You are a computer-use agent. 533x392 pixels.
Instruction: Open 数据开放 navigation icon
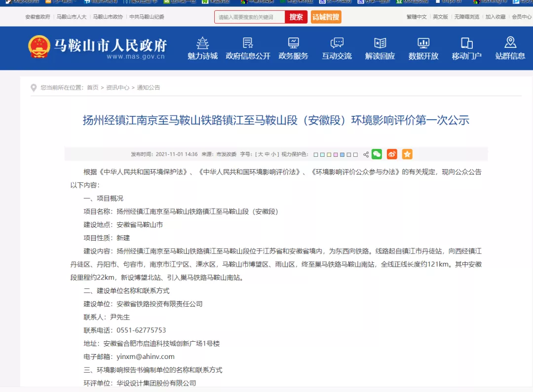coord(423,43)
